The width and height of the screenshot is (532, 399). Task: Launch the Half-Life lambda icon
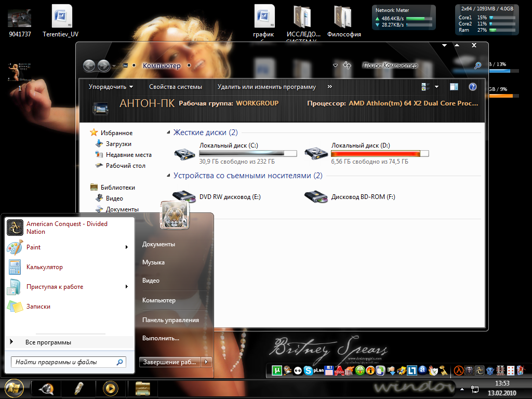click(459, 370)
